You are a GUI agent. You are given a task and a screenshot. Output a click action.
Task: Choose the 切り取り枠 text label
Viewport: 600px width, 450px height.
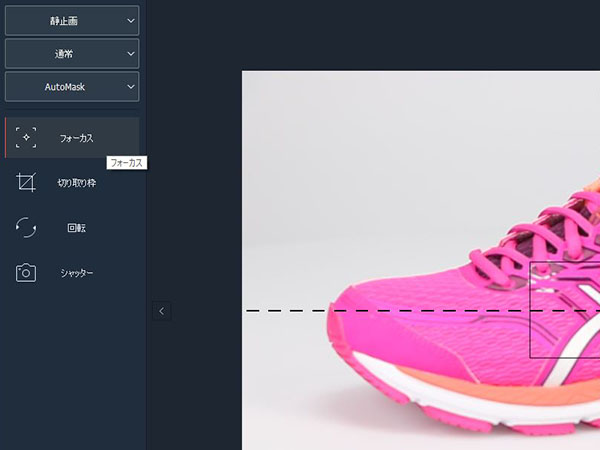pyautogui.click(x=76, y=183)
